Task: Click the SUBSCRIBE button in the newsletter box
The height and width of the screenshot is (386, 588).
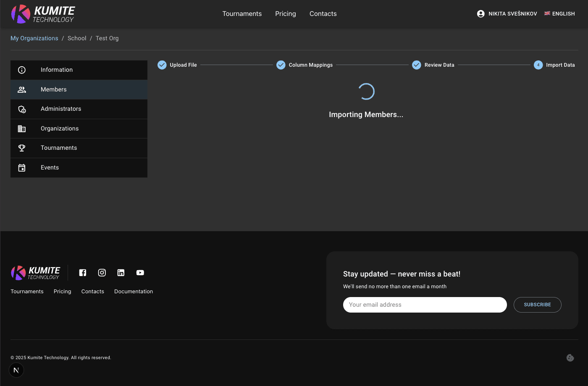Action: pos(537,305)
